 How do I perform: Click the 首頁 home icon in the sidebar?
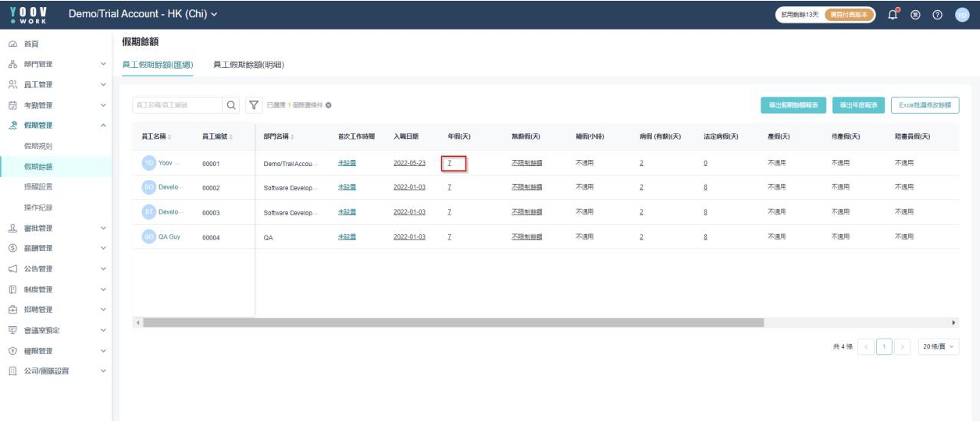(x=12, y=44)
